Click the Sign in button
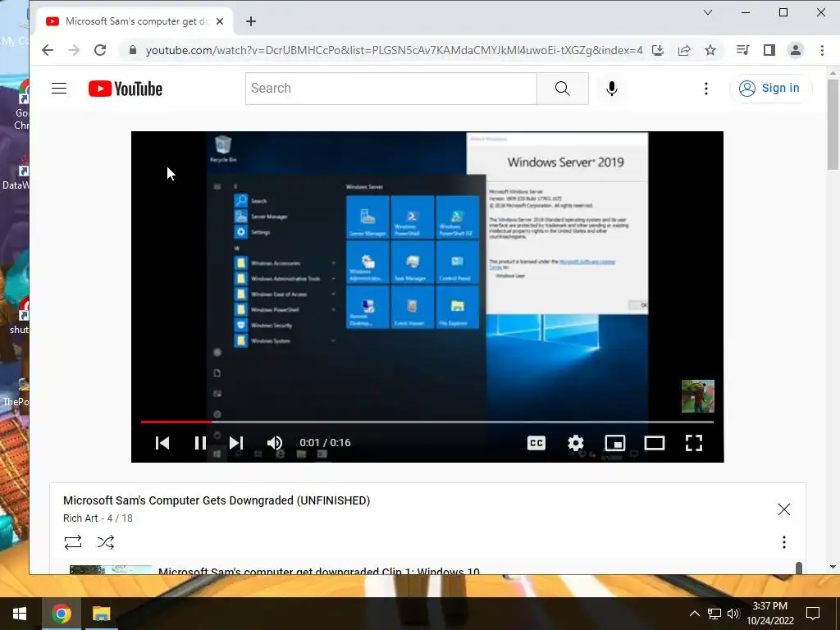The height and width of the screenshot is (630, 840). click(770, 89)
